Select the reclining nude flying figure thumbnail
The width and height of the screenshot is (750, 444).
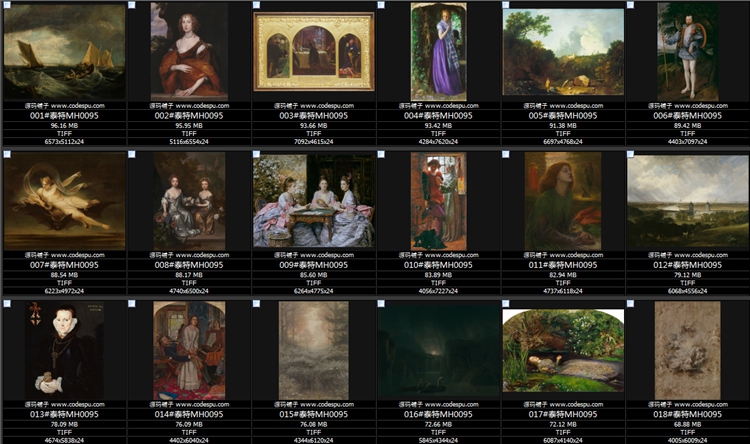tap(65, 201)
